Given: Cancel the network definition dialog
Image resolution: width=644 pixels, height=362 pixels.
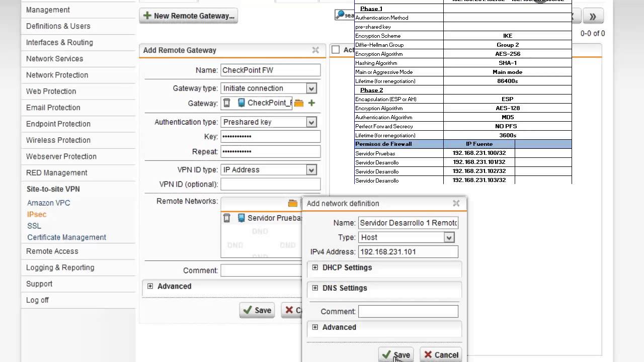Looking at the screenshot, I should (x=441, y=354).
